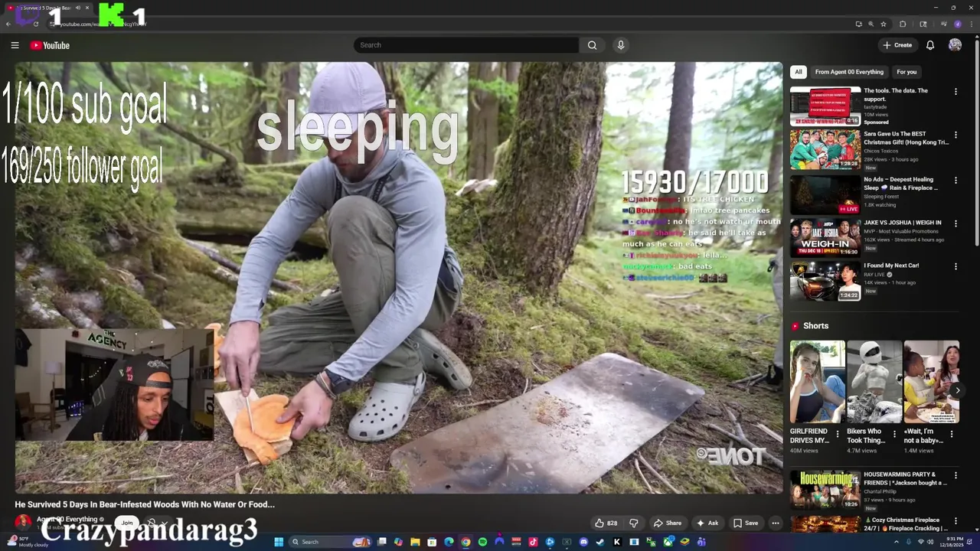This screenshot has width=980, height=551.
Task: Open 'Sara Gave Us The BEST' thumbnail
Action: click(825, 149)
